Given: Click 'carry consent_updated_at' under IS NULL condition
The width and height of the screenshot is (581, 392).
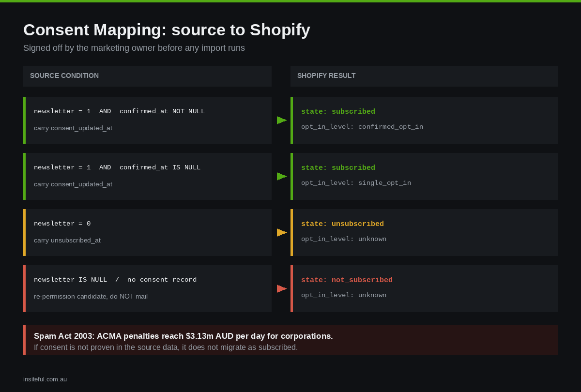Looking at the screenshot, I should point(73,184).
